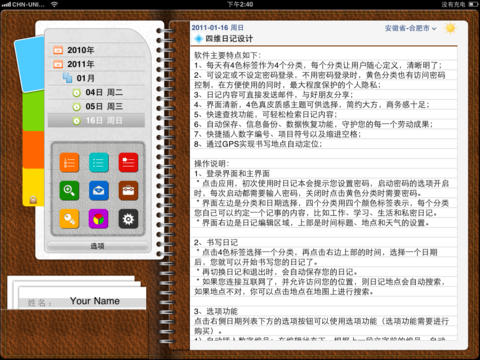Click the 选项 options button

tap(97, 246)
